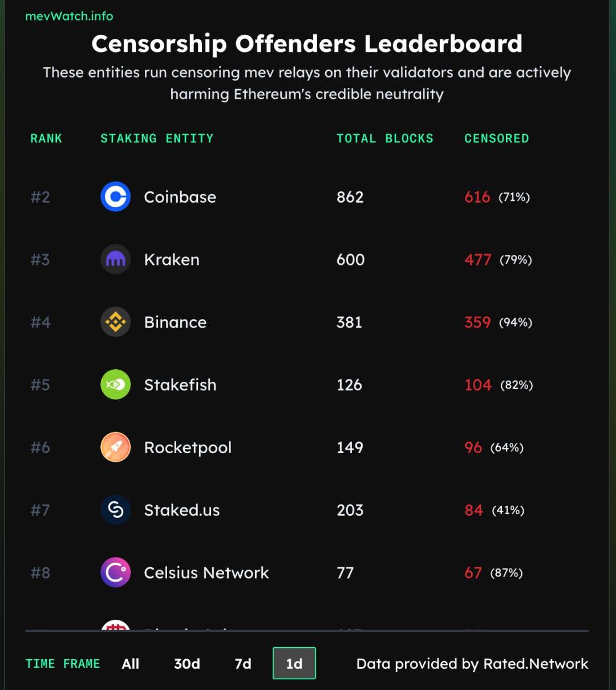Click the Coinbase entity name
Viewport: 616px width, 690px height.
(180, 197)
